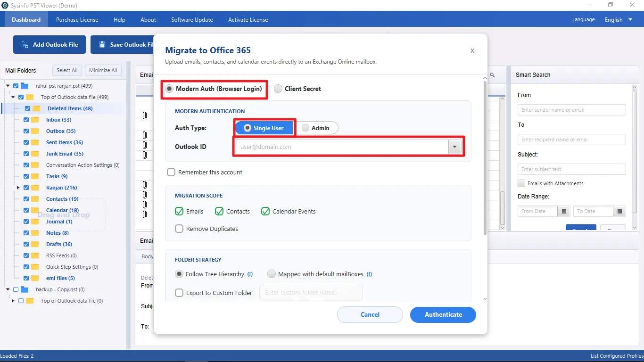Click the Minimize All button
This screenshot has height=362, width=644.
click(x=103, y=70)
